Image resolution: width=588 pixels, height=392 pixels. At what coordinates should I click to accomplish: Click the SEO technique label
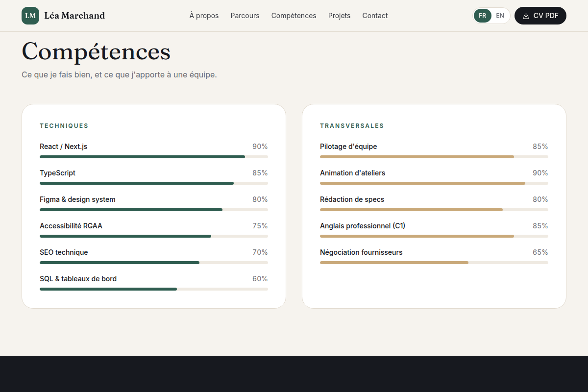[x=64, y=252]
